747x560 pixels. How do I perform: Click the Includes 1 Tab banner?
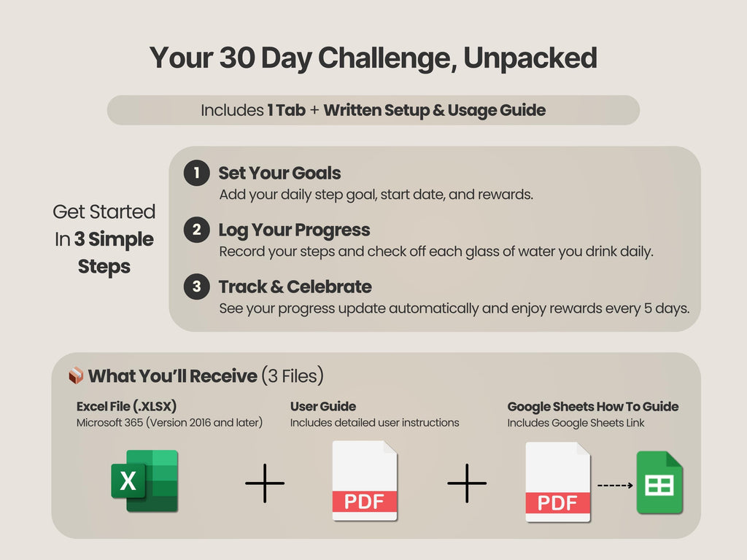373,110
